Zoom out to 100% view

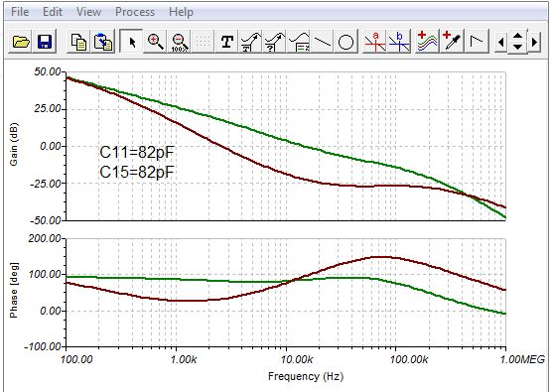(180, 42)
